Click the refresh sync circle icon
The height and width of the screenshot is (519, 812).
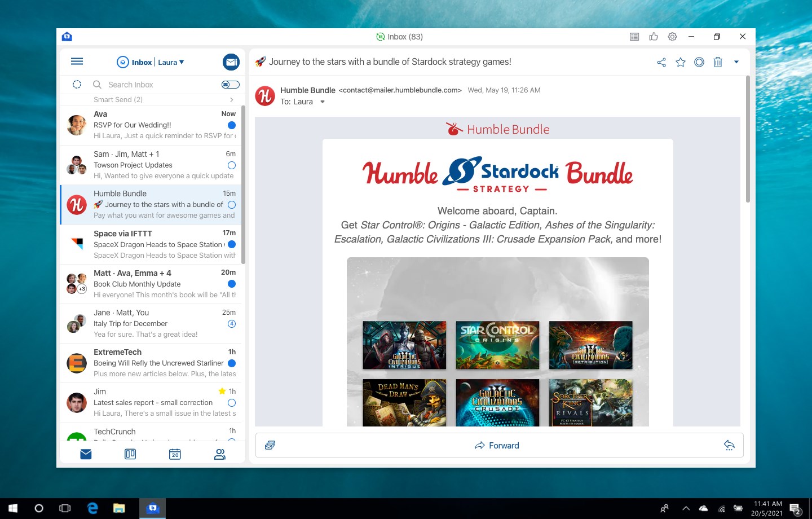77,85
